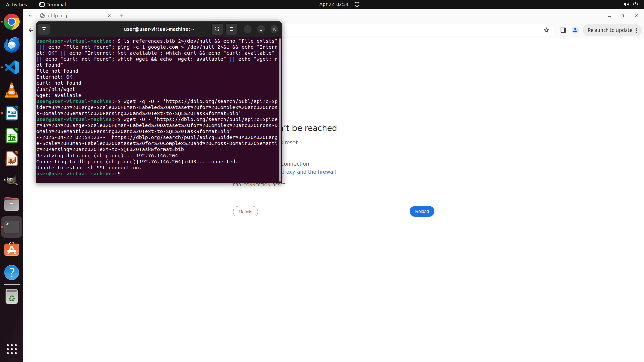Open the proxy and firewall link
Screen dimensions: 644x362
click(x=309, y=172)
